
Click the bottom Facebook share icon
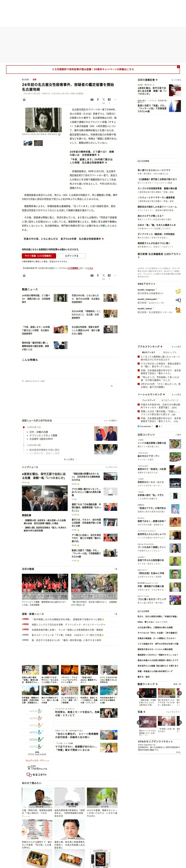coord(98,275)
